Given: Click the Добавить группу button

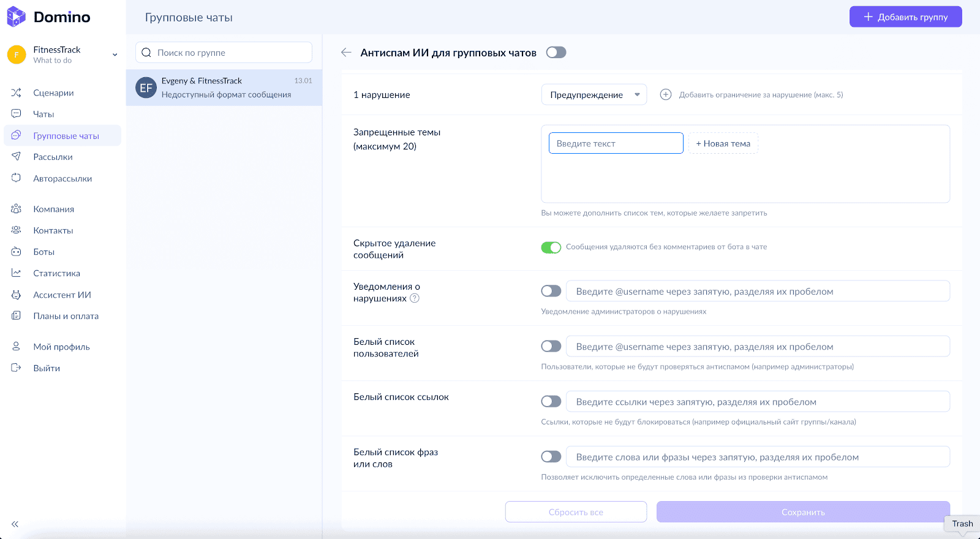Looking at the screenshot, I should [905, 17].
